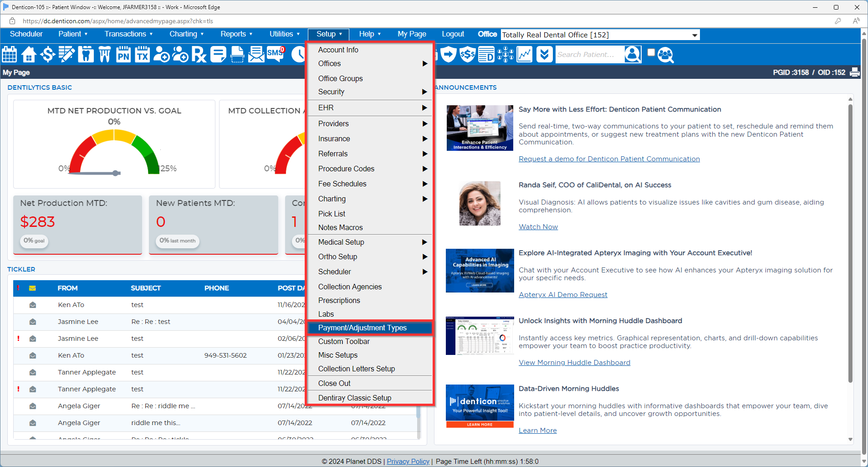
Task: Go to My Page navigation link
Action: click(x=412, y=34)
